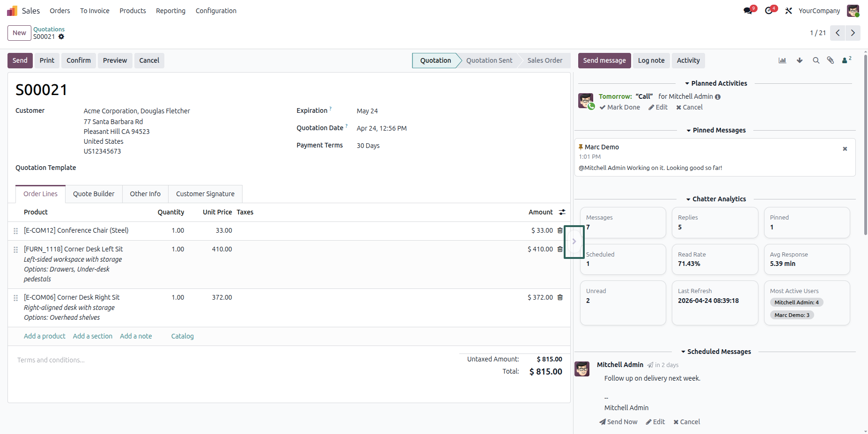Delete the Conference Chair order line
Screen dimensions: 868x434
(x=560, y=230)
